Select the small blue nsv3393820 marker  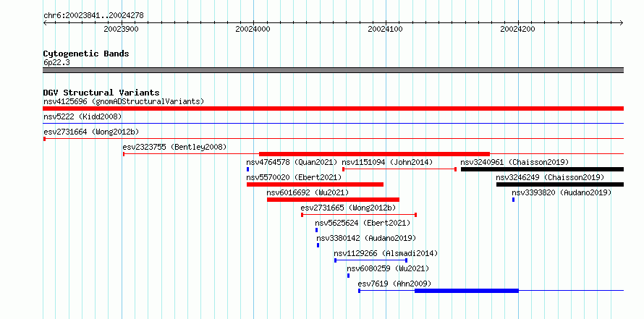click(513, 200)
